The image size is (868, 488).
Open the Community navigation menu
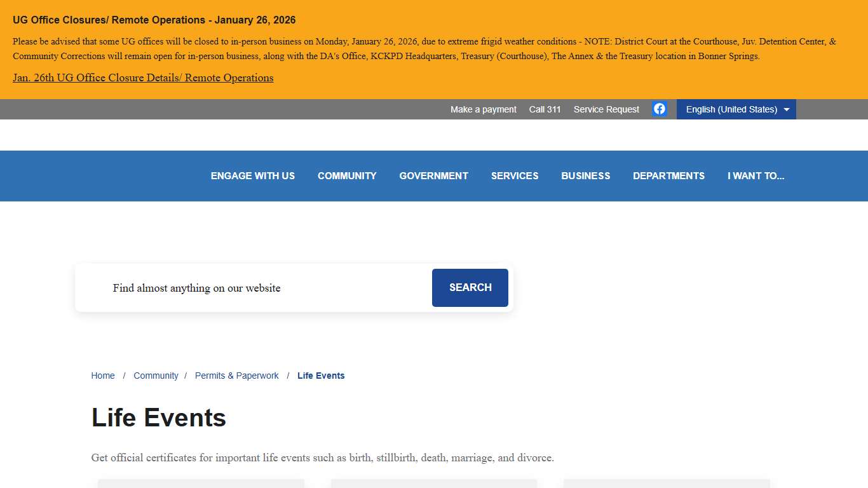coord(347,176)
